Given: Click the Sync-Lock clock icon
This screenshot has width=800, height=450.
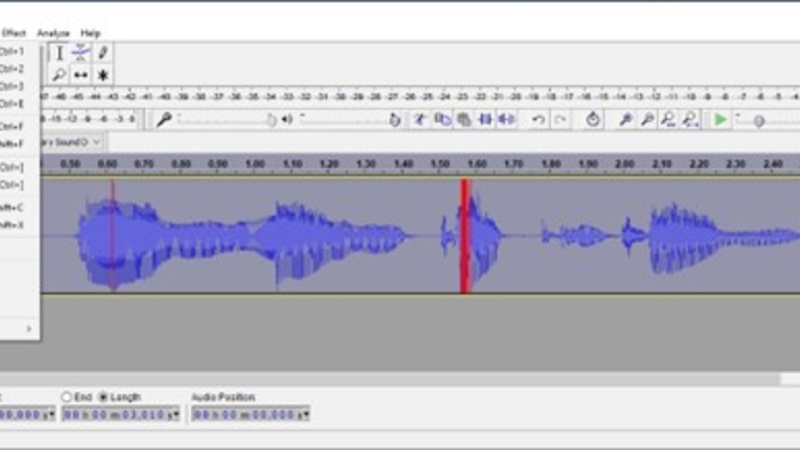Looking at the screenshot, I should tap(592, 119).
